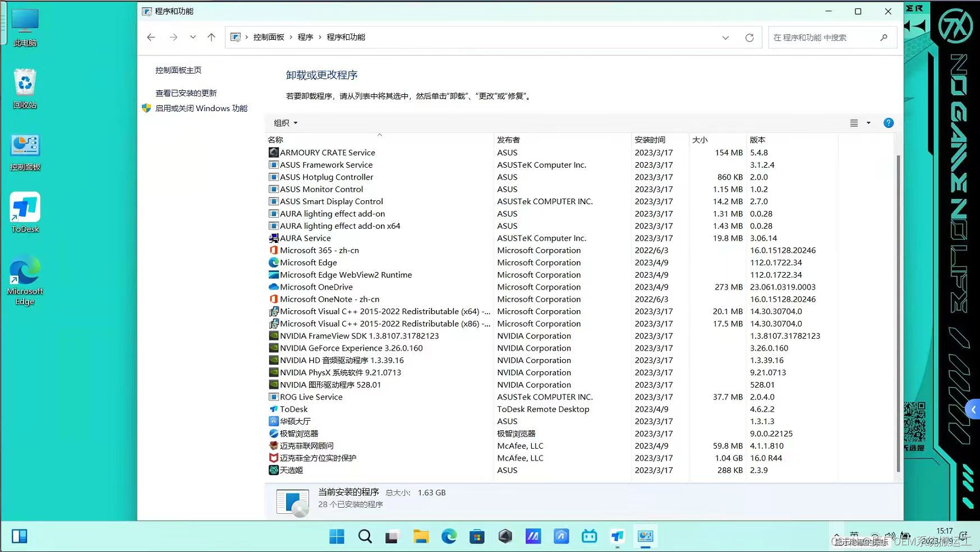980x552 pixels.
Task: Open File Explorer from taskbar
Action: 421,537
